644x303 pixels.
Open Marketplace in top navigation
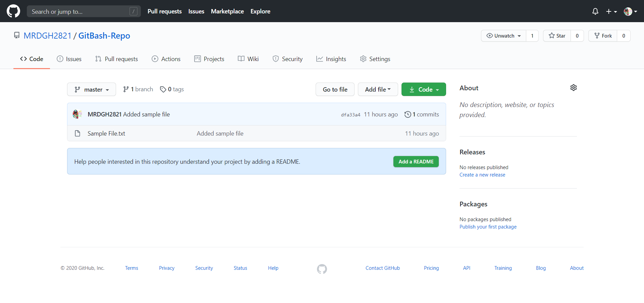click(x=227, y=11)
